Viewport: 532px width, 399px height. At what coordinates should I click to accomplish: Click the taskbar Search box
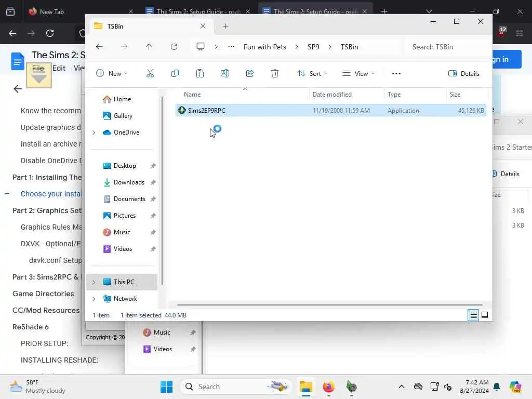coord(236,387)
